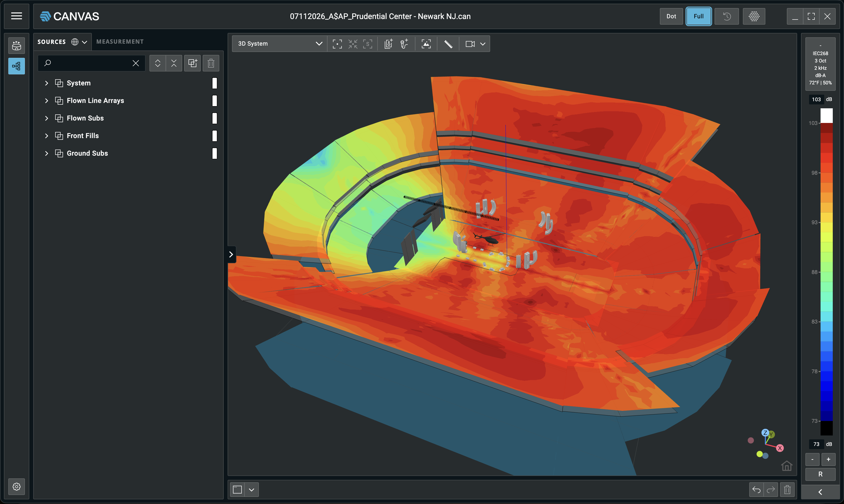844x504 pixels.
Task: Click the home view reset icon
Action: pos(787,466)
